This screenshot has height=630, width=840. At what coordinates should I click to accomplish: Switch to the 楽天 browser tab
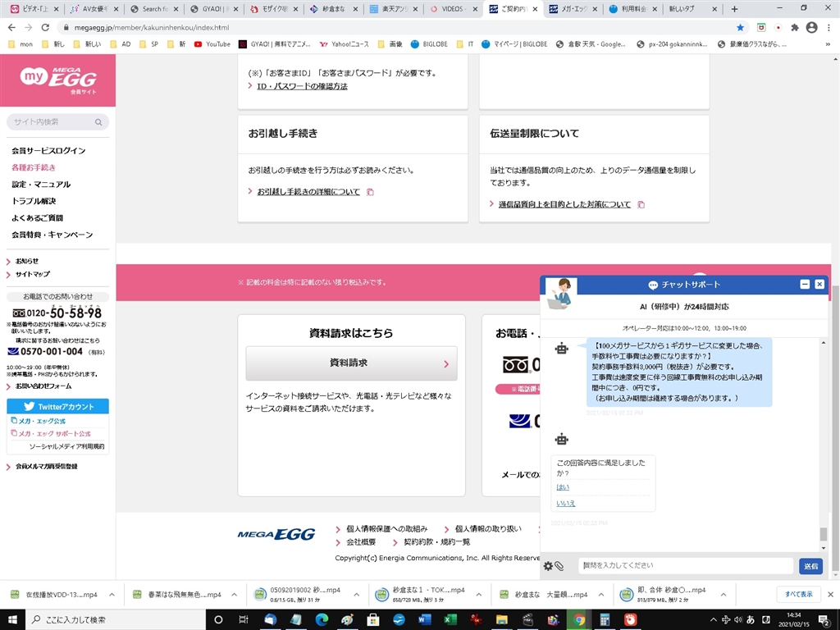pyautogui.click(x=393, y=9)
